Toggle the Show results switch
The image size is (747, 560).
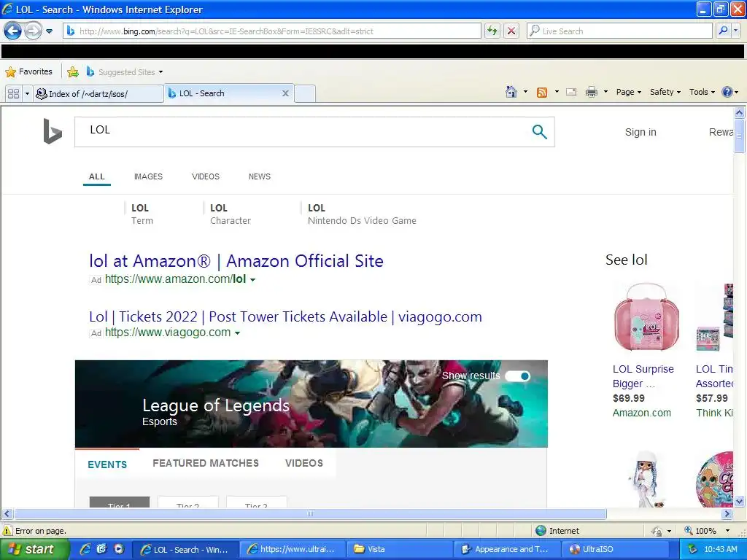pos(517,376)
